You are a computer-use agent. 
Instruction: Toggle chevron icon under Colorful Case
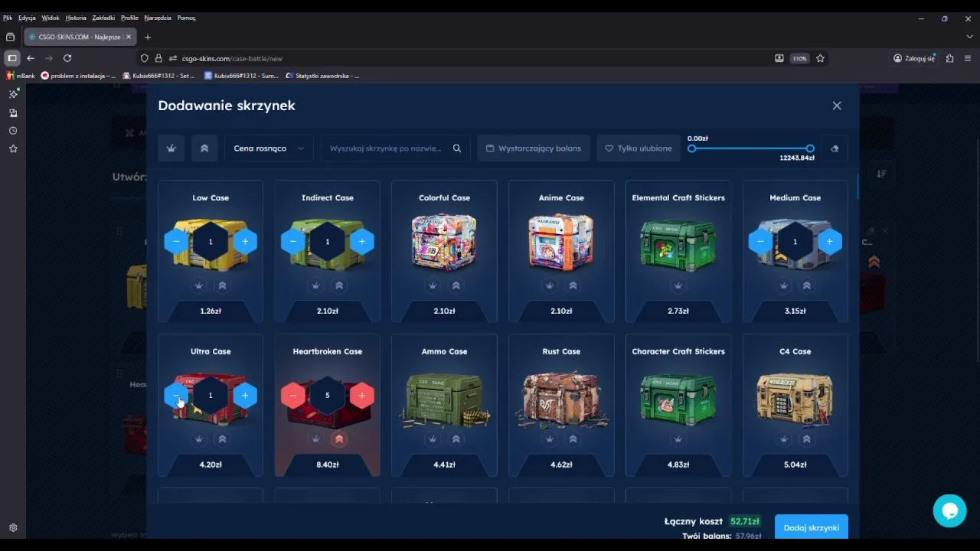click(x=456, y=285)
